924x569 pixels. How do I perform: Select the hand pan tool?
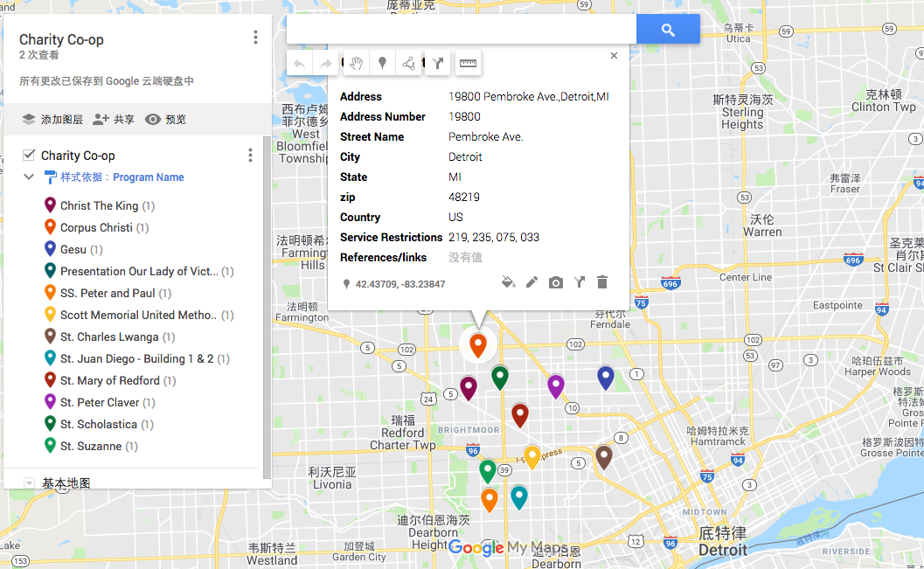click(356, 63)
